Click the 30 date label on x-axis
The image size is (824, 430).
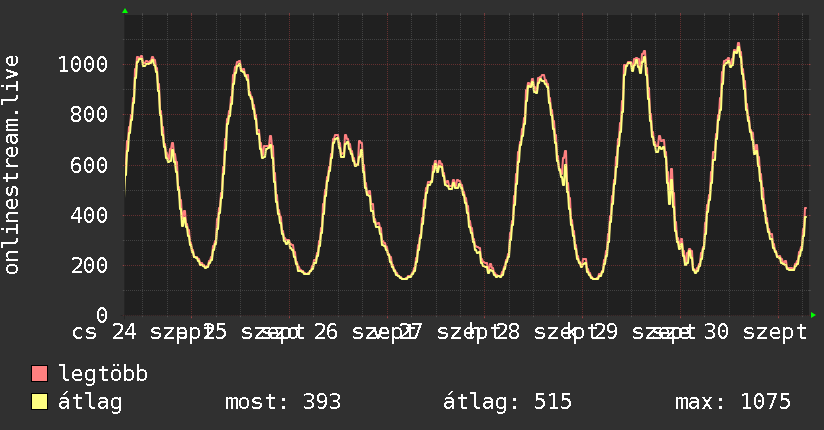tap(716, 332)
